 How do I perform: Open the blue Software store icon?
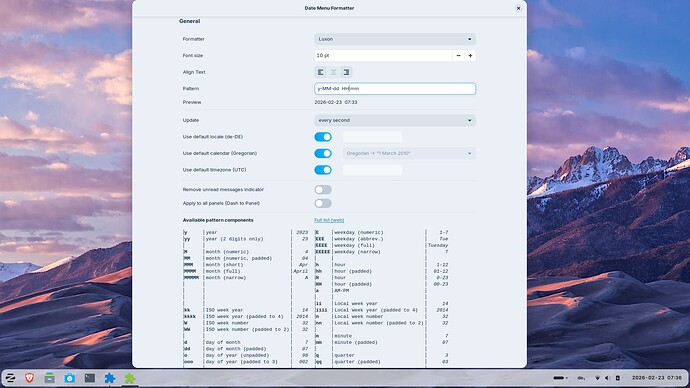tap(70, 378)
